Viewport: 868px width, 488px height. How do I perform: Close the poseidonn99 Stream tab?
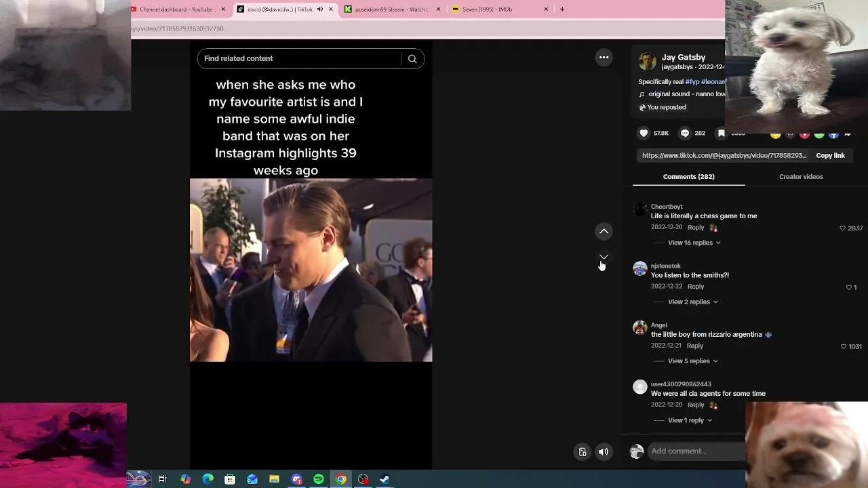click(x=438, y=9)
